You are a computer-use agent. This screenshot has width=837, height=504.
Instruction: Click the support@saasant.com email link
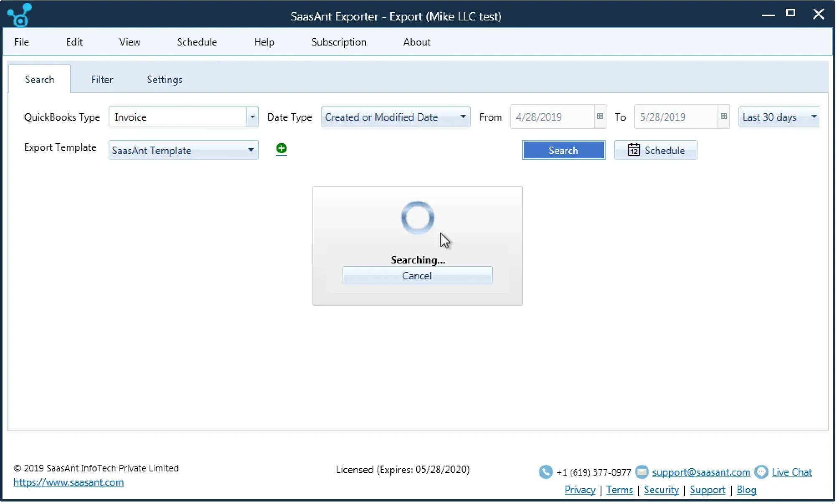[701, 472]
